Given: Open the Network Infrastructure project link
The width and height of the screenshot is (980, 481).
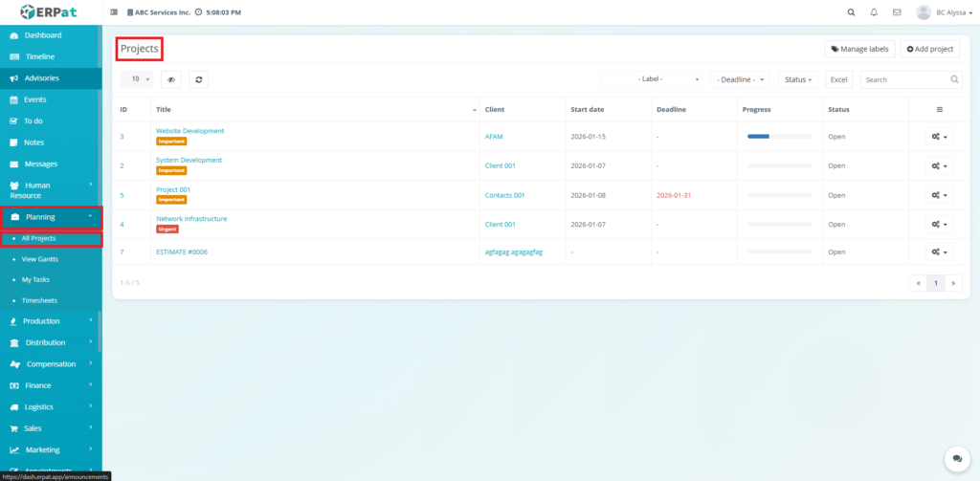Looking at the screenshot, I should [x=191, y=219].
